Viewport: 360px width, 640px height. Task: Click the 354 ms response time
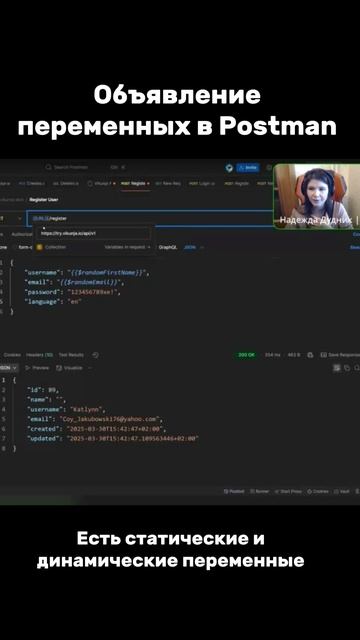tap(272, 355)
